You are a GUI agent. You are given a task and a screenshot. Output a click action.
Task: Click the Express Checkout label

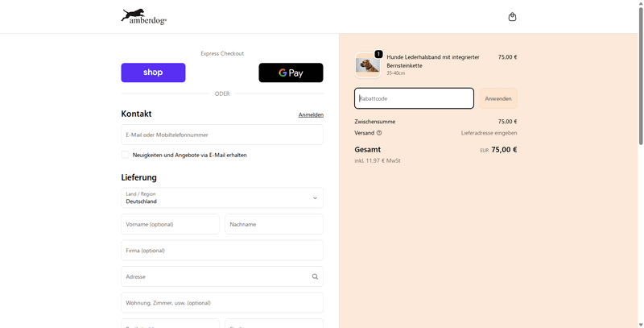pos(222,53)
